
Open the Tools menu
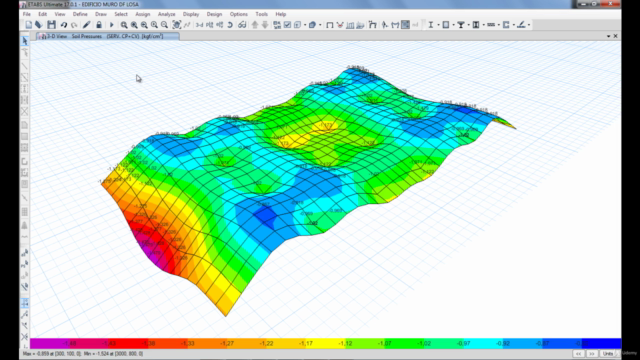[x=261, y=14]
